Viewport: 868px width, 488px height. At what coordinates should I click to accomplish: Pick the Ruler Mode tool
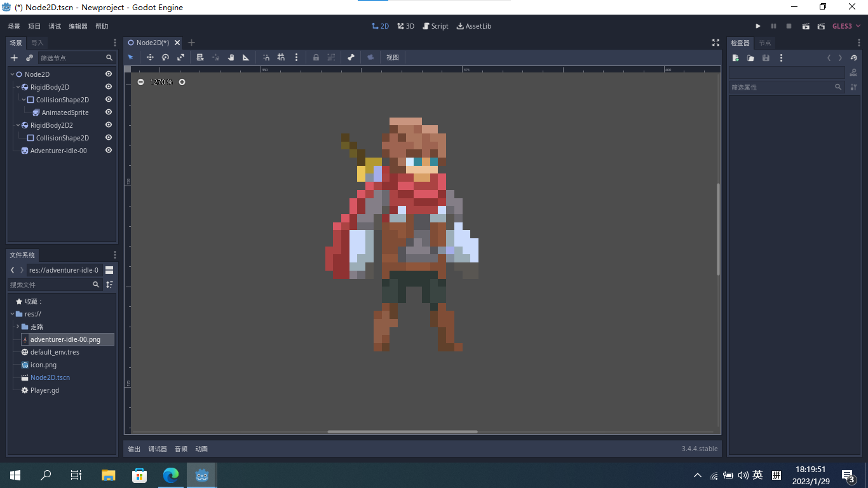pos(246,57)
